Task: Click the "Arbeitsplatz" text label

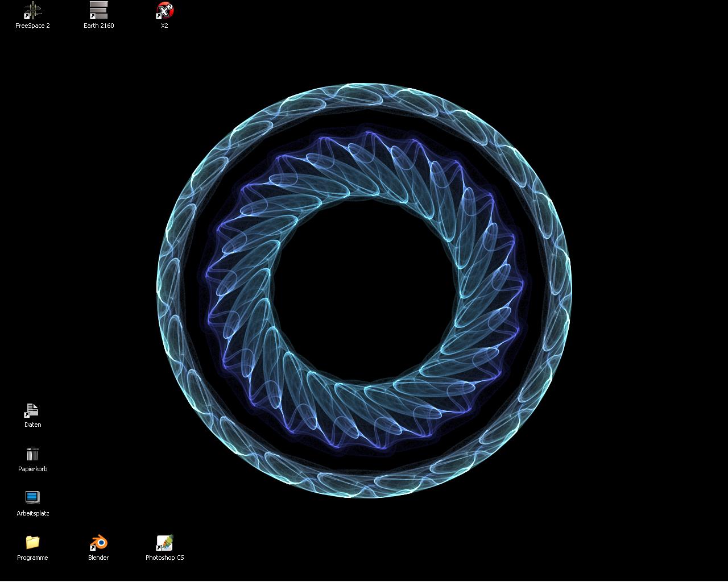Action: (32, 514)
